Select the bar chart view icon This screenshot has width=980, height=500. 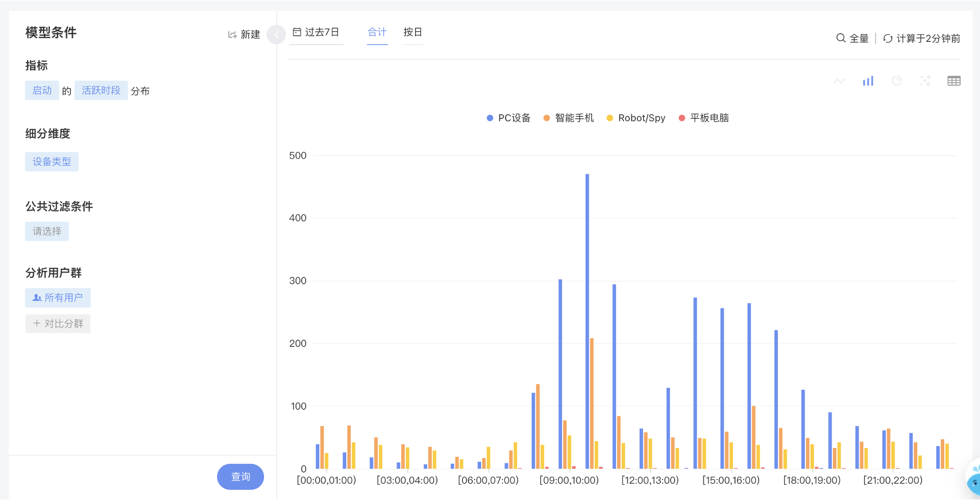coord(868,81)
